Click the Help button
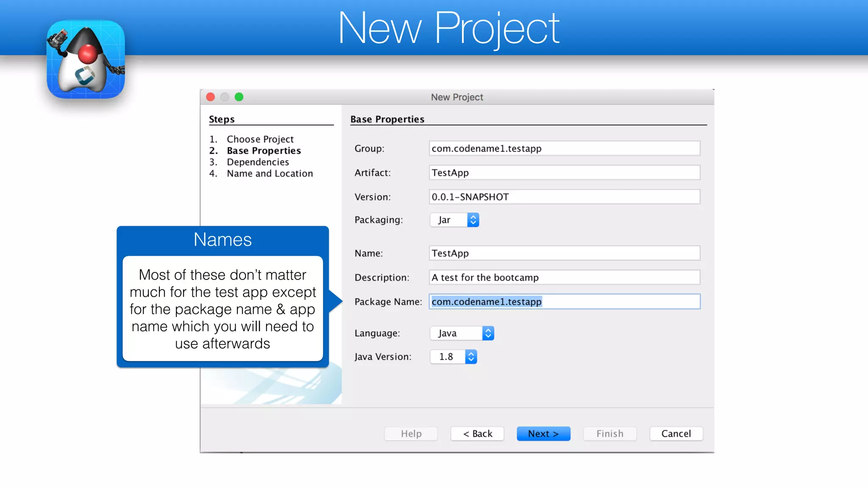The height and width of the screenshot is (488, 868). point(411,434)
